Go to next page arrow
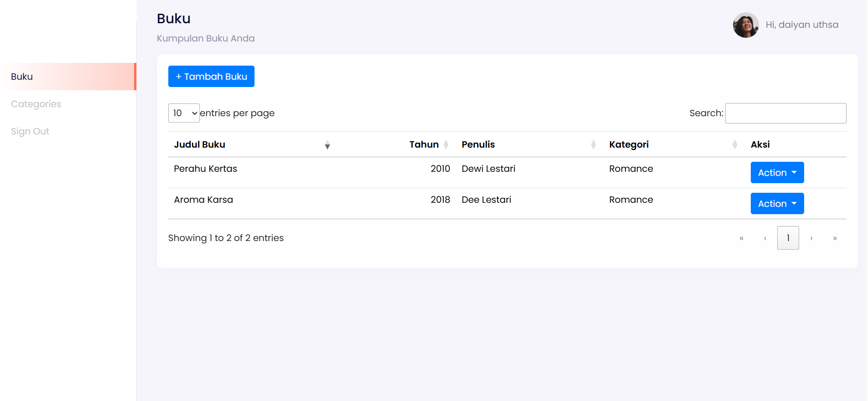This screenshot has height=401, width=868. point(811,238)
